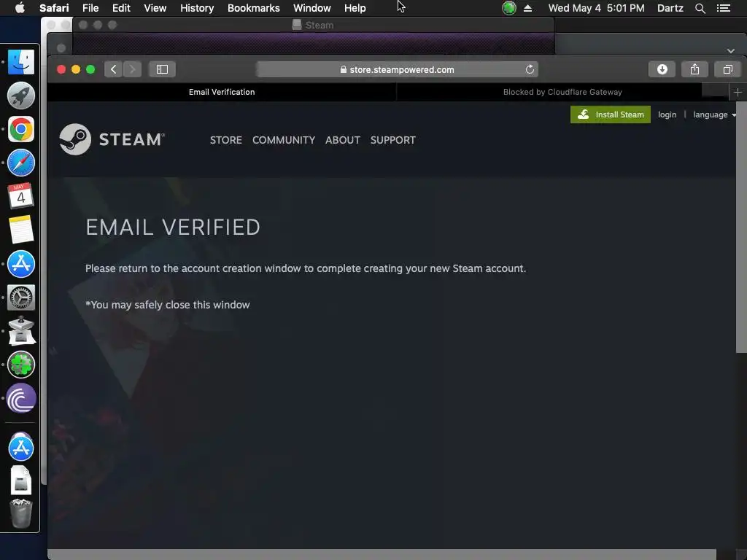Open Launchpad rocket icon in dock
Viewport: 747px width, 560px height.
[21, 96]
